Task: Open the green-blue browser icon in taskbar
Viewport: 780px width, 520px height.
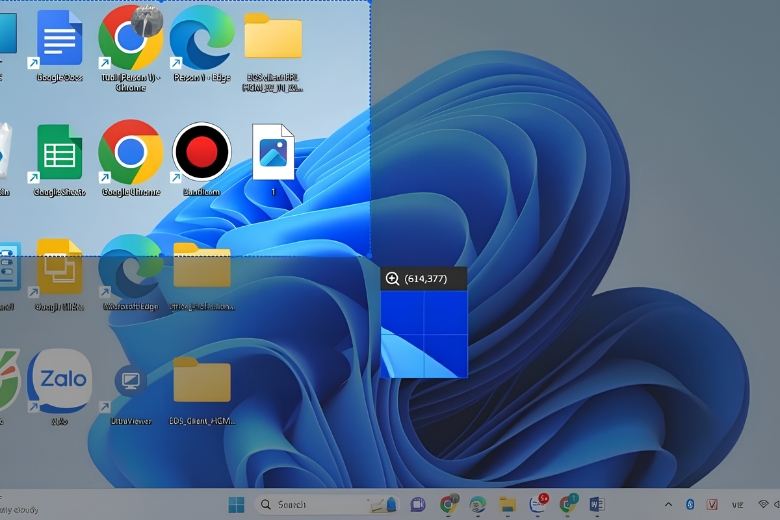Action: pyautogui.click(x=478, y=505)
